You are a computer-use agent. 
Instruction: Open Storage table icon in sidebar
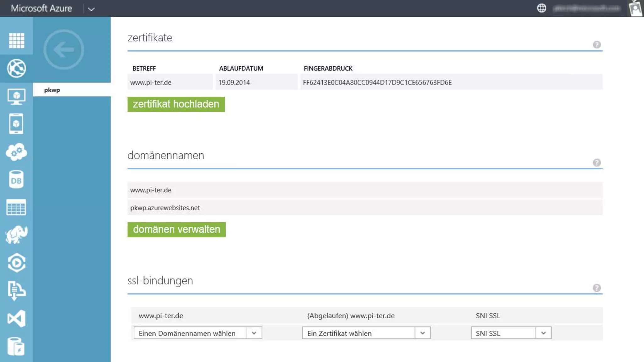16,207
